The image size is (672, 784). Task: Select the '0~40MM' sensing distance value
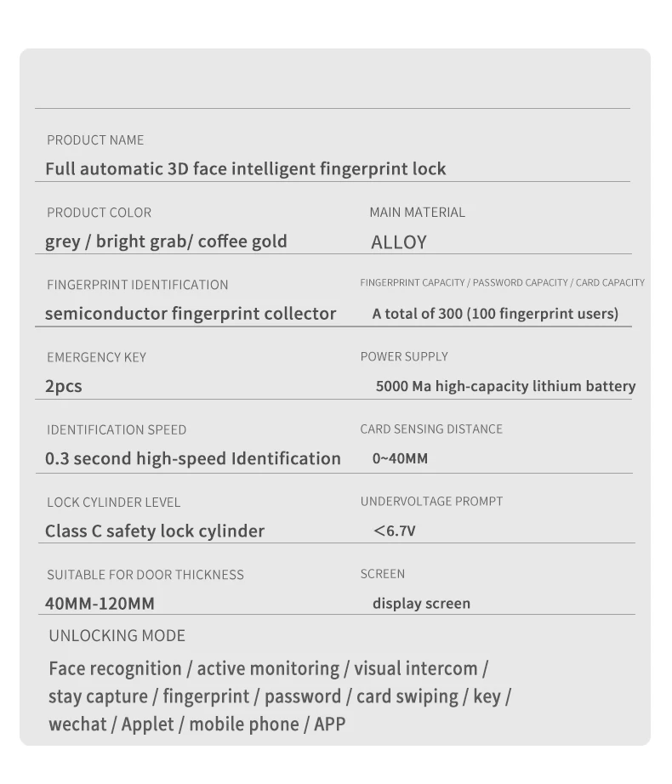tap(400, 459)
